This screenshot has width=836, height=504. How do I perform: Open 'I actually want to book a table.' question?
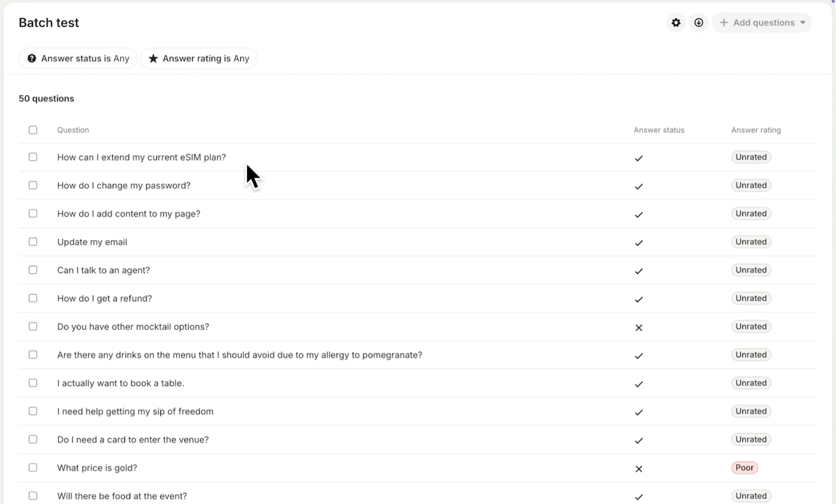point(121,383)
